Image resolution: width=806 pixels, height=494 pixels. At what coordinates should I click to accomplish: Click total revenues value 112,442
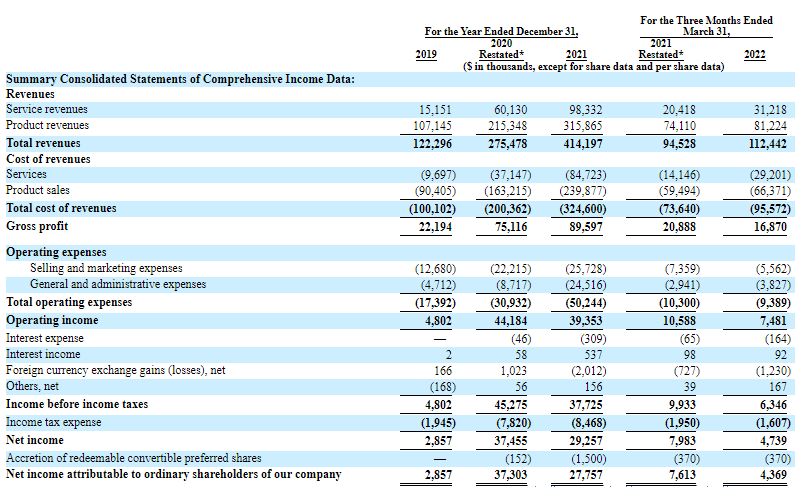point(767,144)
